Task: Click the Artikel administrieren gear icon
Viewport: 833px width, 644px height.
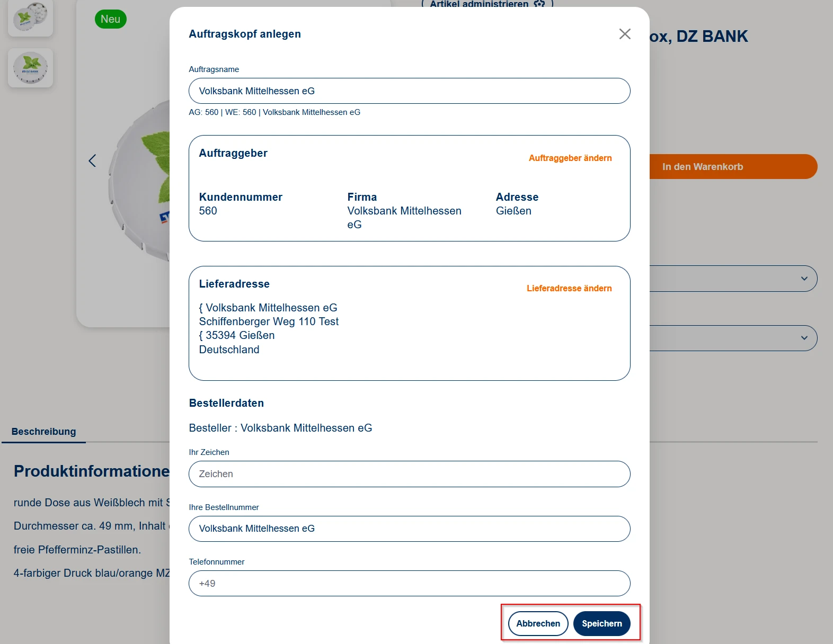Action: tap(539, 4)
